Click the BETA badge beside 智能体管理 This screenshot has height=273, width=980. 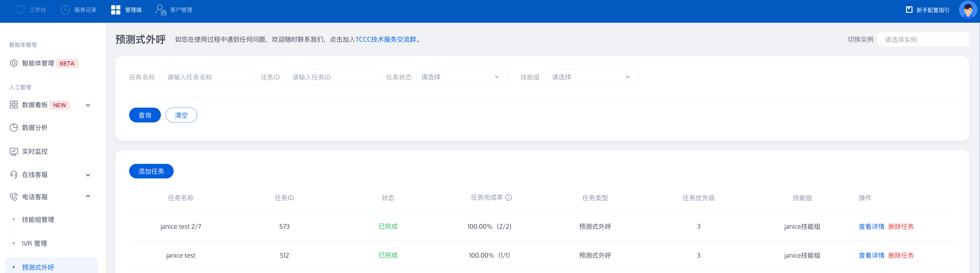tap(67, 63)
